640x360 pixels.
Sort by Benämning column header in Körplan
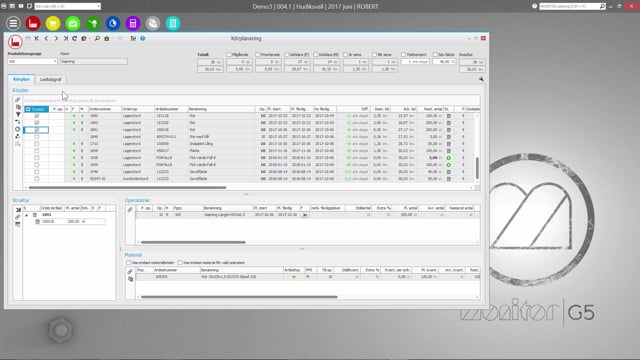pos(222,109)
